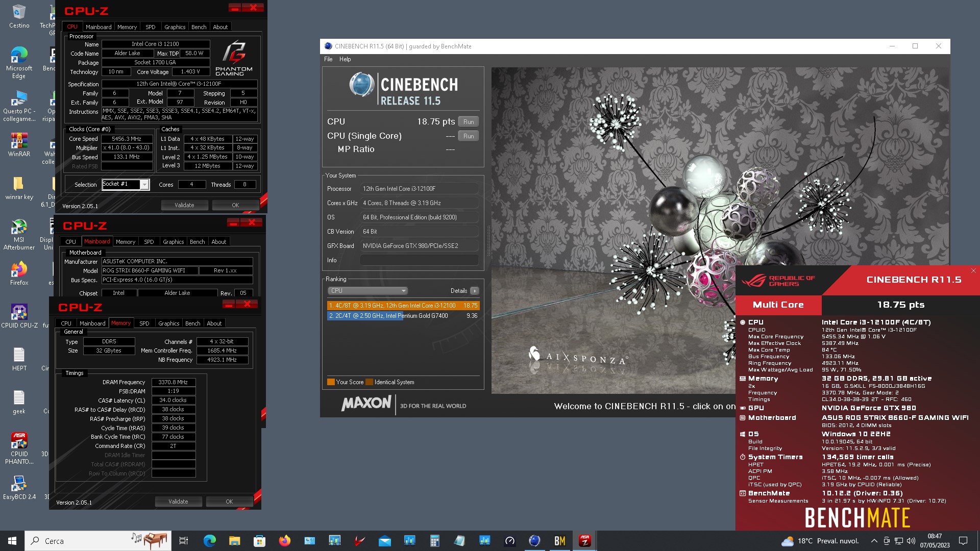This screenshot has width=980, height=551.
Task: Open the network icon in system tray
Action: pos(898,541)
